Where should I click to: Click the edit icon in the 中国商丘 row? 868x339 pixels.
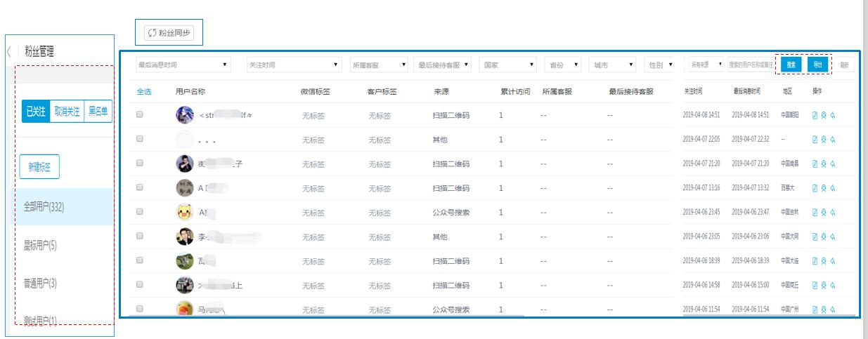point(815,285)
